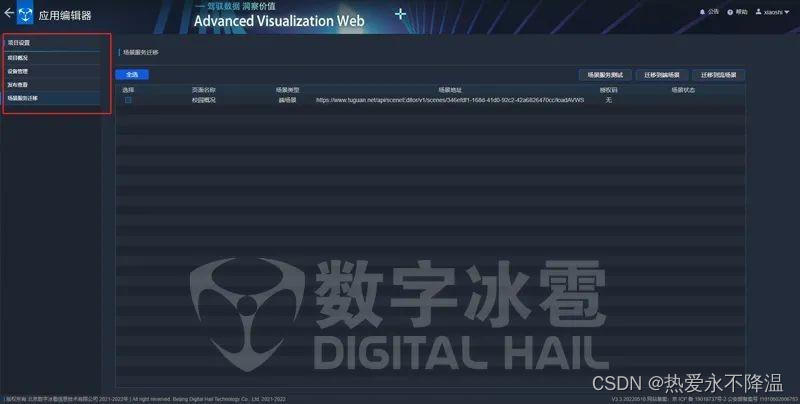
Task: Select the 设备管理 sidebar item
Action: 52,71
